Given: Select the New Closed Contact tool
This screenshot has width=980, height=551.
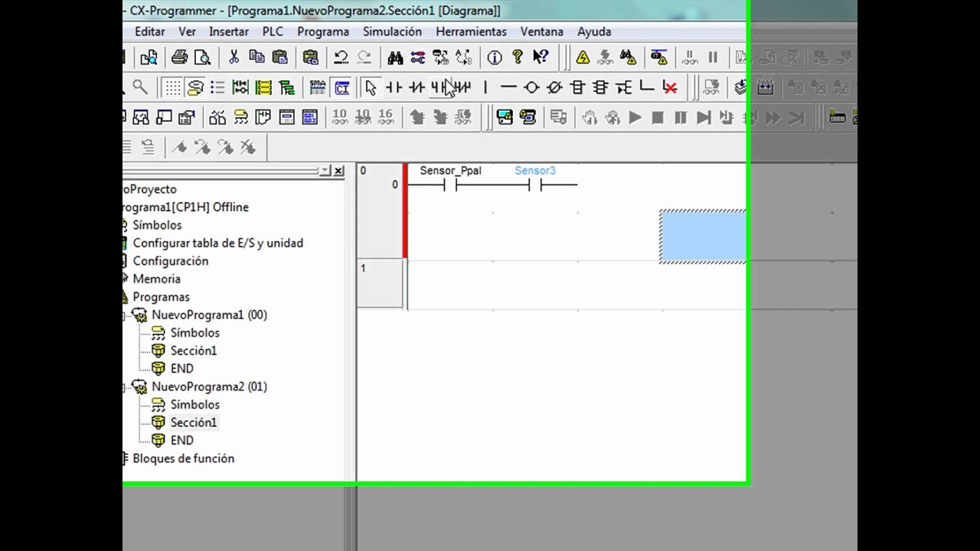Looking at the screenshot, I should pos(416,88).
